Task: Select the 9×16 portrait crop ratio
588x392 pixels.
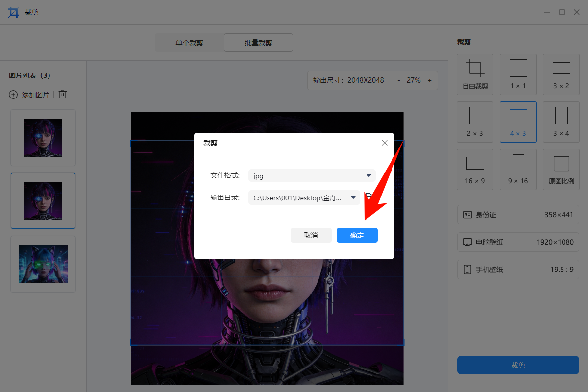Action: 518,169
